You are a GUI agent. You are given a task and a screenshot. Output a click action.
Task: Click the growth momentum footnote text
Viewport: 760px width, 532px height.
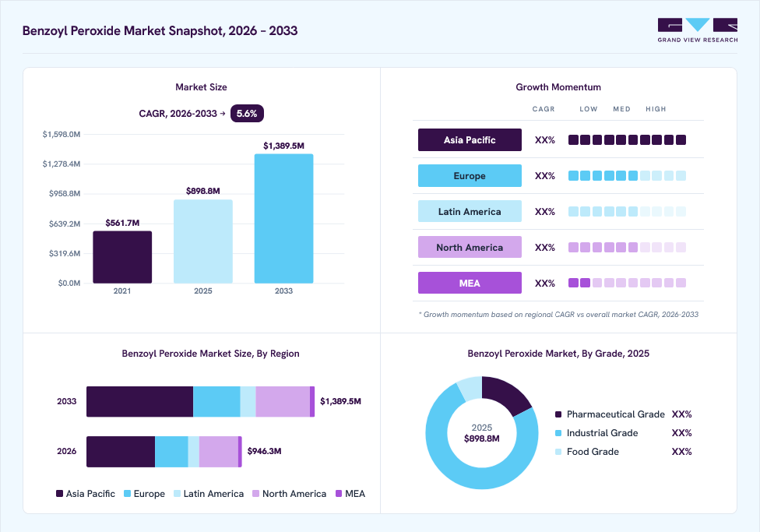[x=558, y=314]
